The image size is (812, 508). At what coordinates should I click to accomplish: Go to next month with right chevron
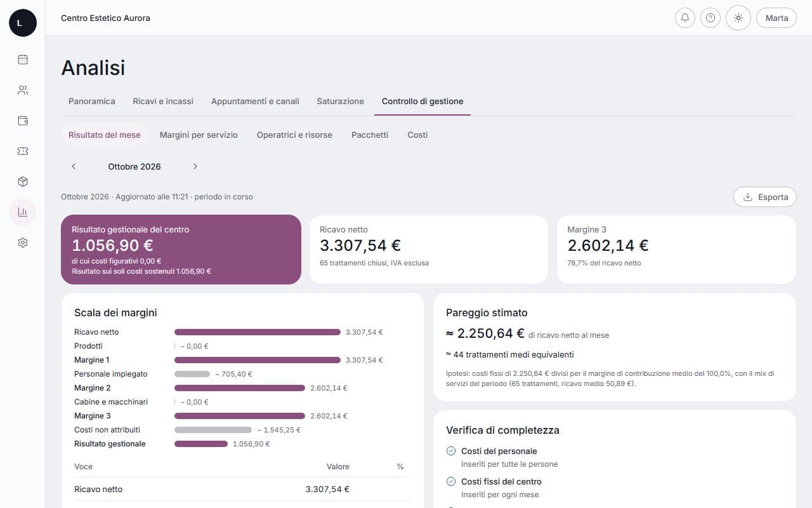point(195,166)
